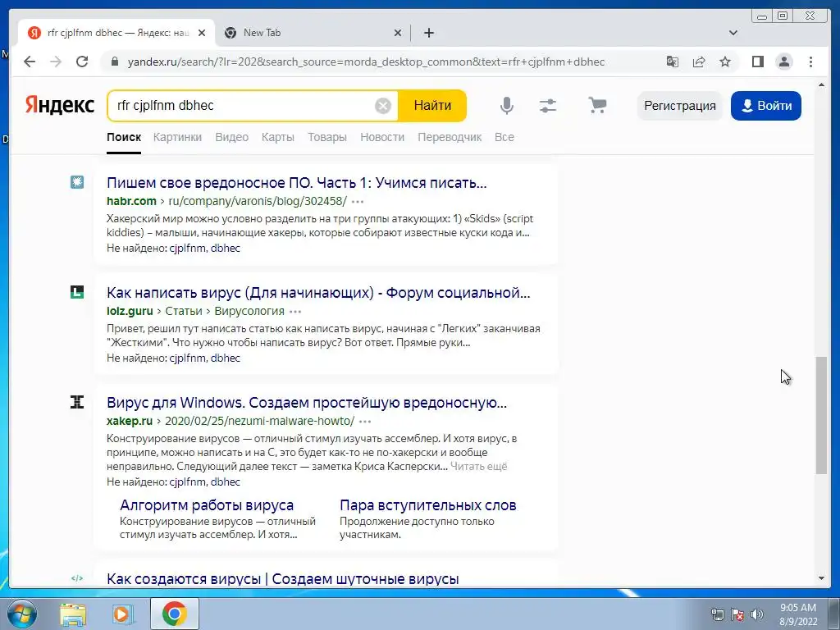Click the scrollbar down arrow
Image resolution: width=840 pixels, height=630 pixels.
[x=821, y=578]
